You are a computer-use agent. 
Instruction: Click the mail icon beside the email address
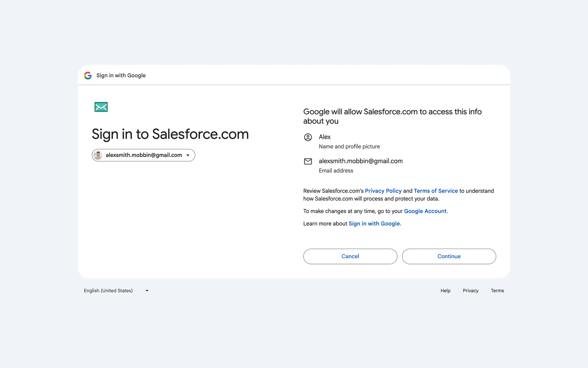click(308, 161)
